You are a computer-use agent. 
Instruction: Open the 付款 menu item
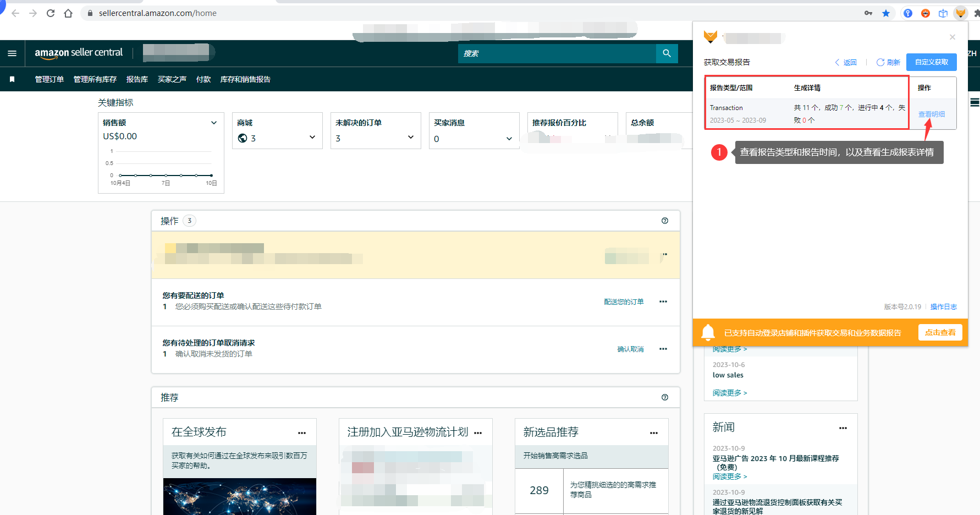203,79
